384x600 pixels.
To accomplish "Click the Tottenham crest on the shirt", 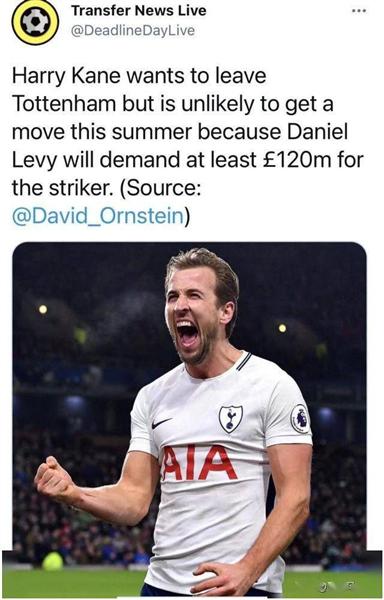I will point(230,419).
